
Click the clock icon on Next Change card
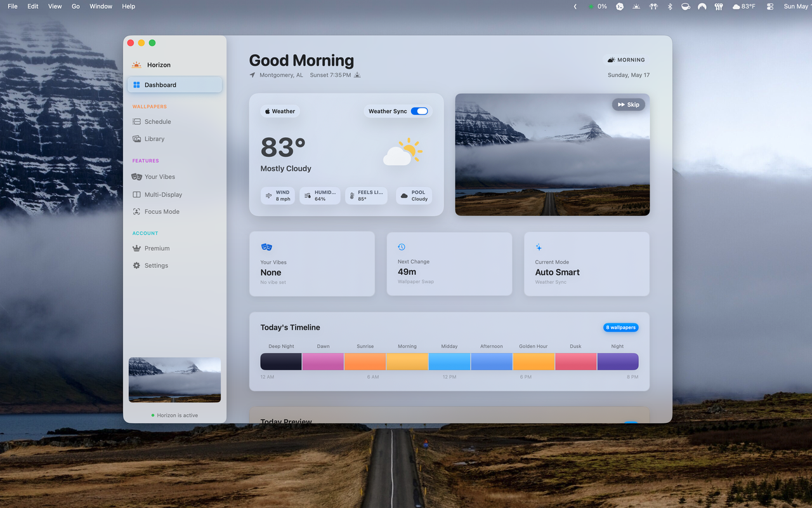402,247
